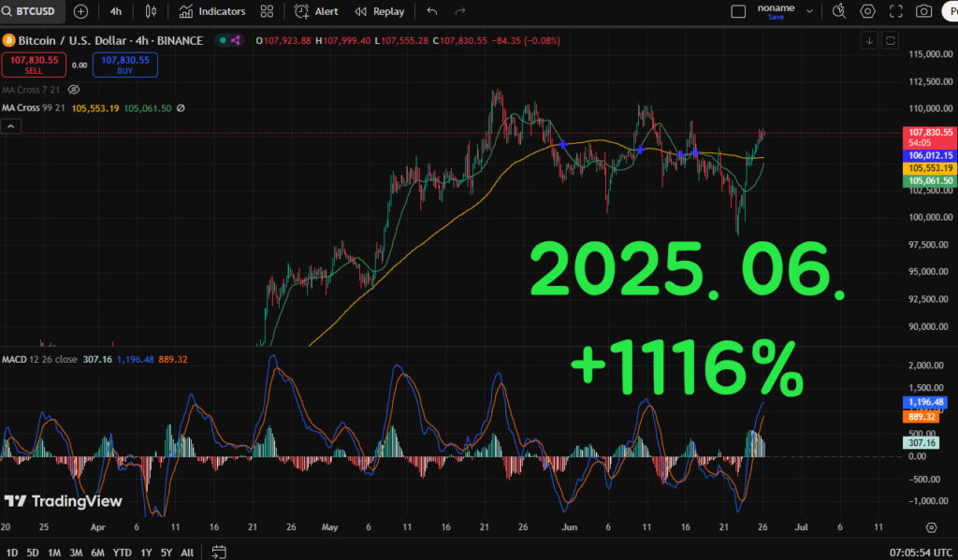Open chart settings hexagon icon

[x=867, y=11]
